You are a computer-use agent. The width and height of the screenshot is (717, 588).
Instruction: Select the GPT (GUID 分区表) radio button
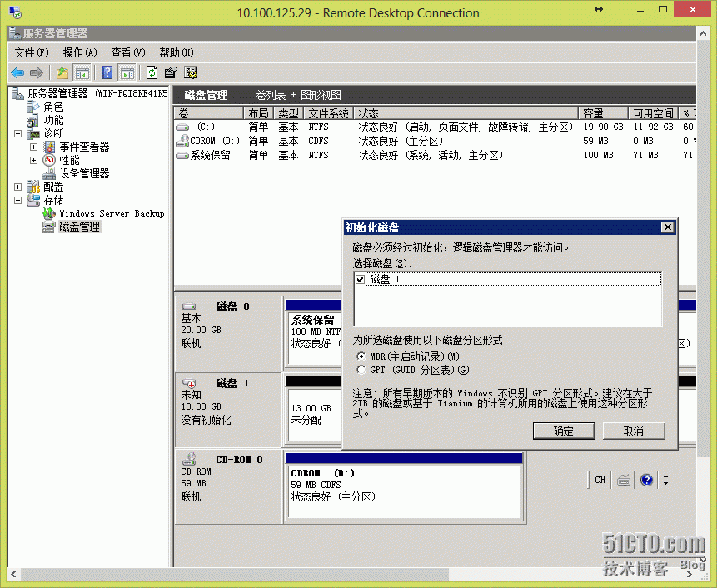(361, 370)
